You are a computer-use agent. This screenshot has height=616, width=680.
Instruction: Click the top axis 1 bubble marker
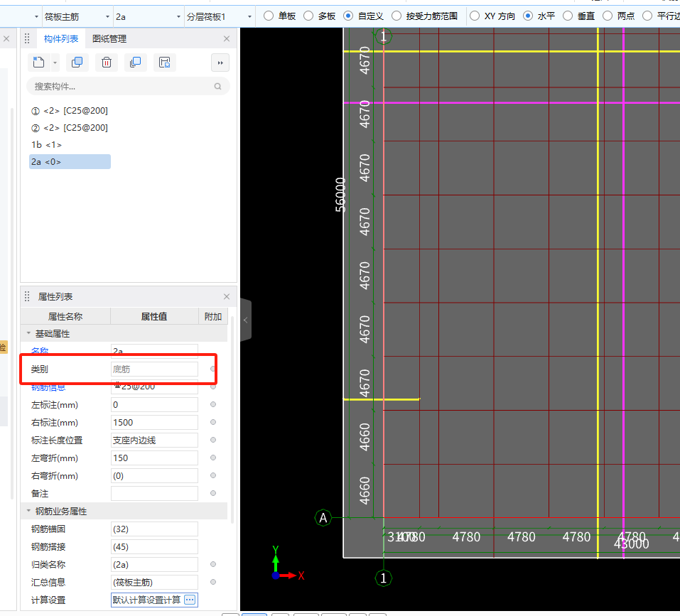[x=383, y=36]
